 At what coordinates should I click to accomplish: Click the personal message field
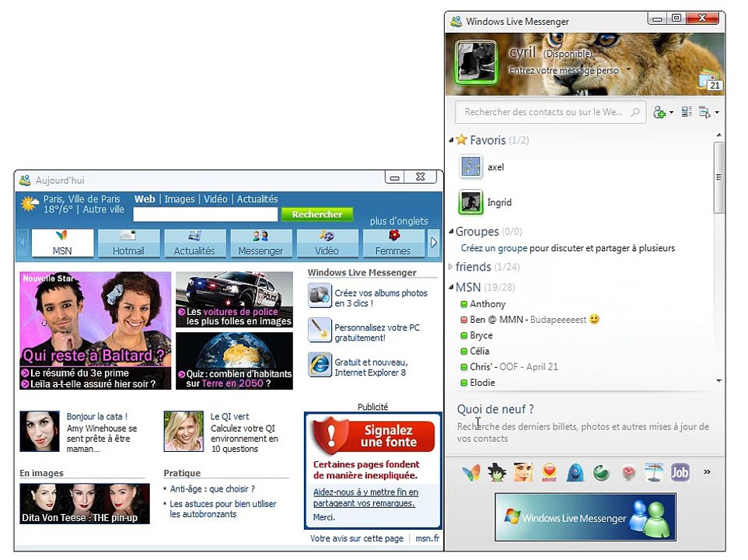[x=564, y=70]
